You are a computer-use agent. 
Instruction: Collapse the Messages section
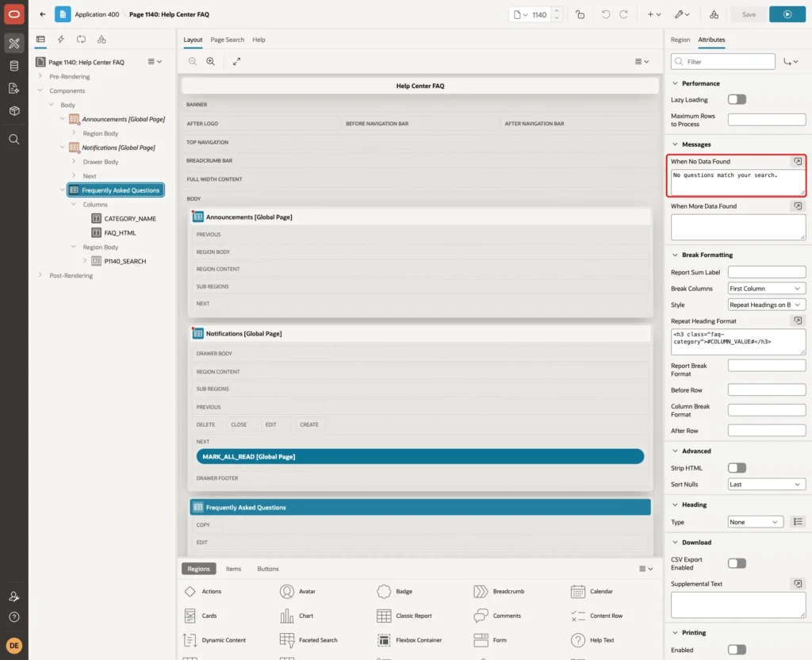click(x=675, y=144)
